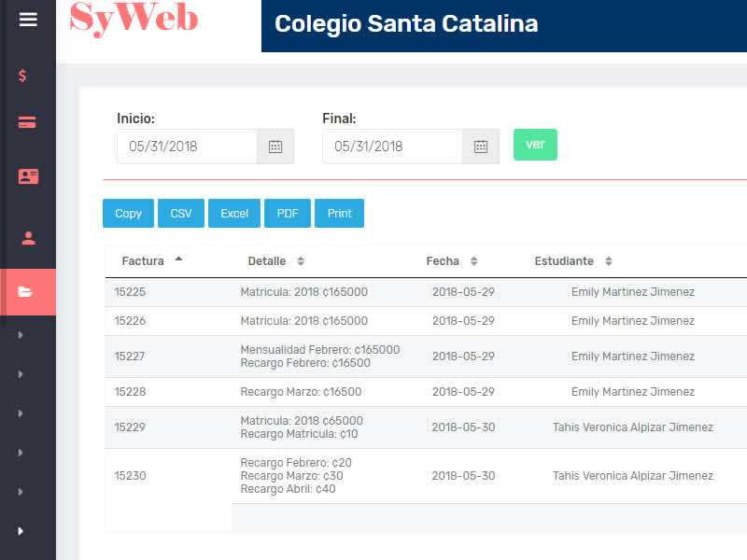Click date 2018-05-29 in row 15225
Image resolution: width=747 pixels, height=560 pixels.
463,292
